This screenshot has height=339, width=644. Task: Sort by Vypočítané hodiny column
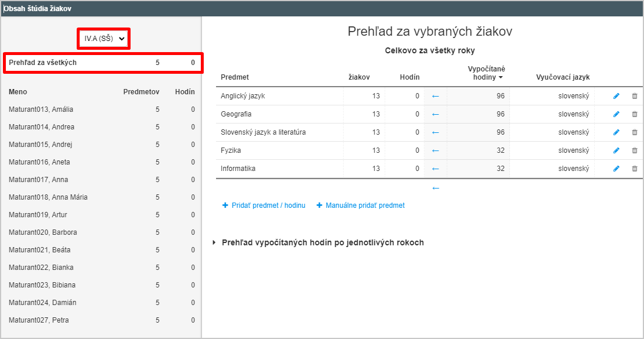[x=487, y=73]
